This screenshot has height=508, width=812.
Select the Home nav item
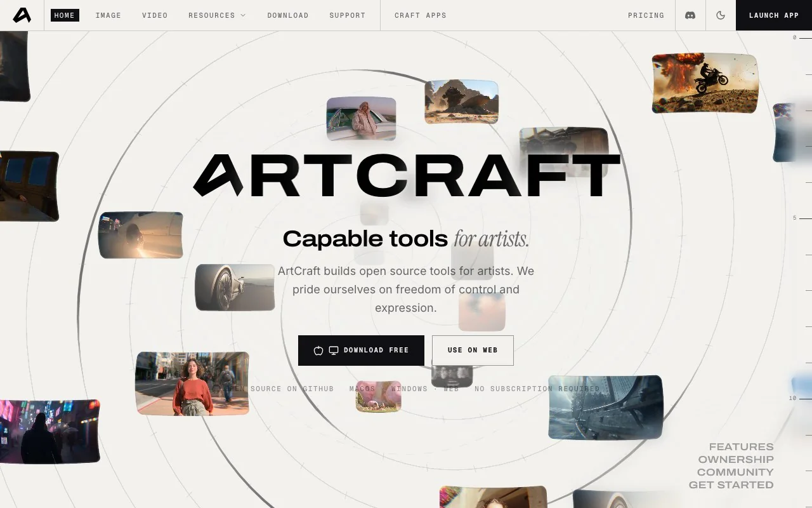pyautogui.click(x=65, y=15)
